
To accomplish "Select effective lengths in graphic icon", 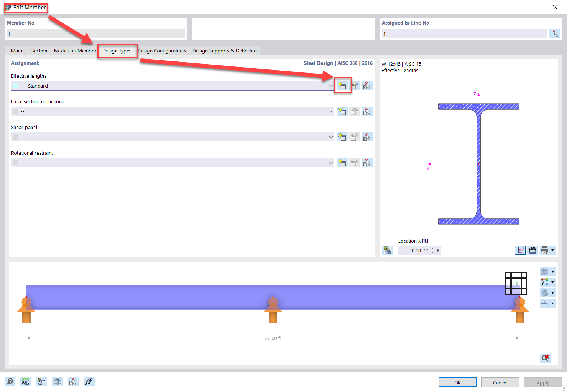I will [x=367, y=86].
